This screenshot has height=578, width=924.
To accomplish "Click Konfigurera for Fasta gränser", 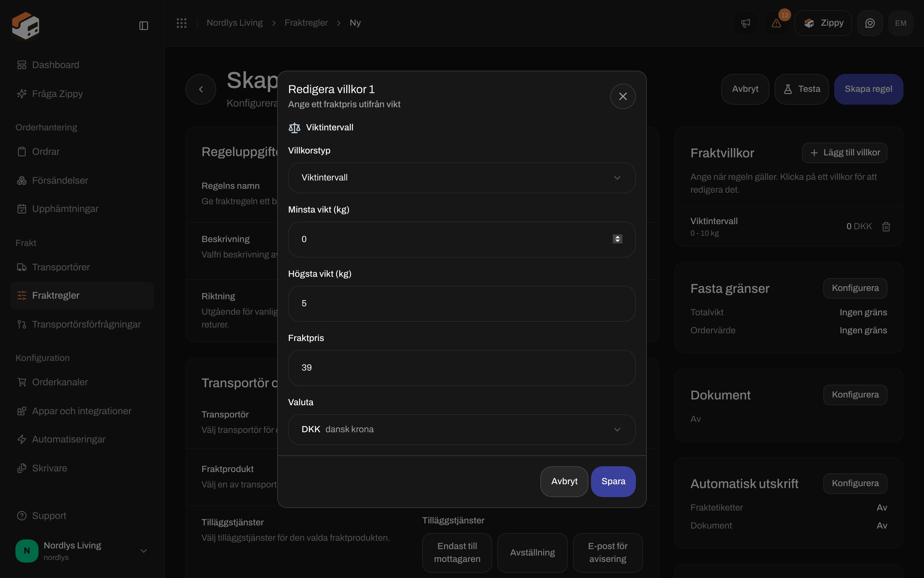I will 855,288.
